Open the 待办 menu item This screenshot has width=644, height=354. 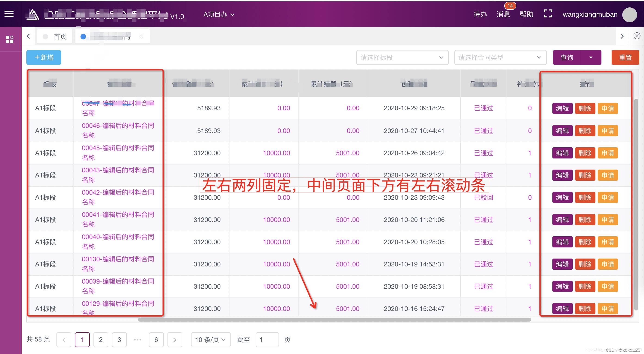tap(480, 14)
